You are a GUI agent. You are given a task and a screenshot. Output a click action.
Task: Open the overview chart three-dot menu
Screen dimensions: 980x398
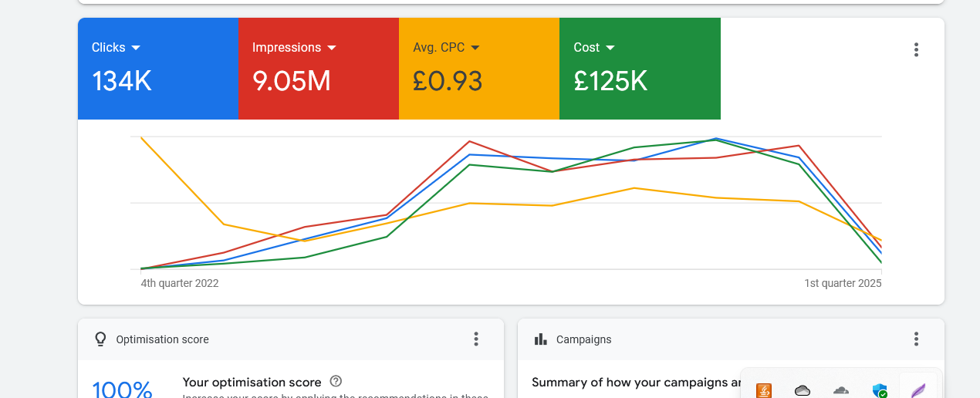point(916,50)
